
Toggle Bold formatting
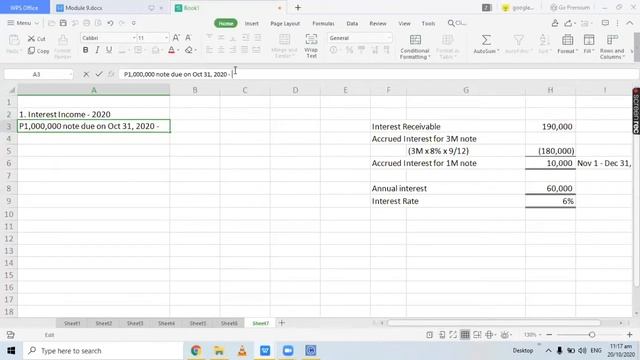pyautogui.click(x=85, y=50)
